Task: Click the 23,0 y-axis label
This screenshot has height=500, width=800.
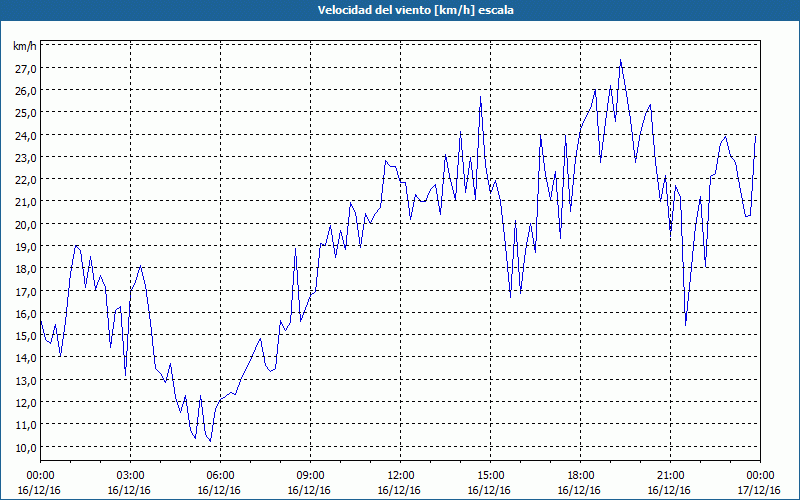Action: click(x=26, y=158)
